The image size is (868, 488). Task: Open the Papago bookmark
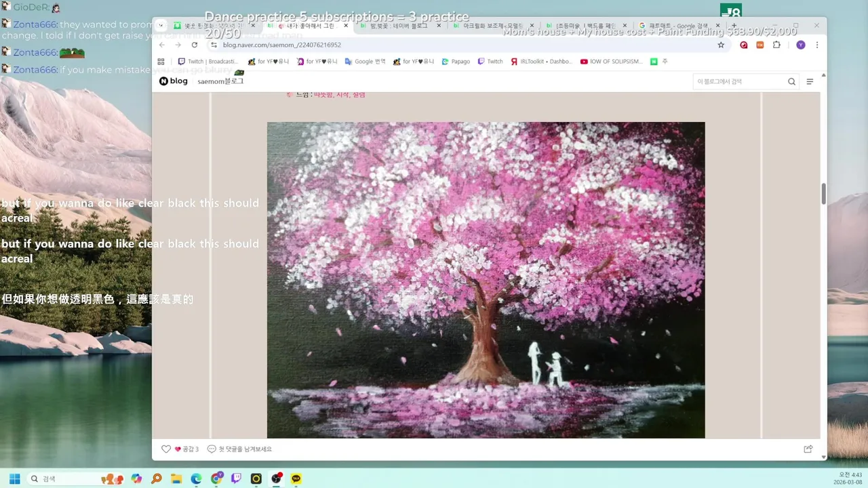(456, 61)
